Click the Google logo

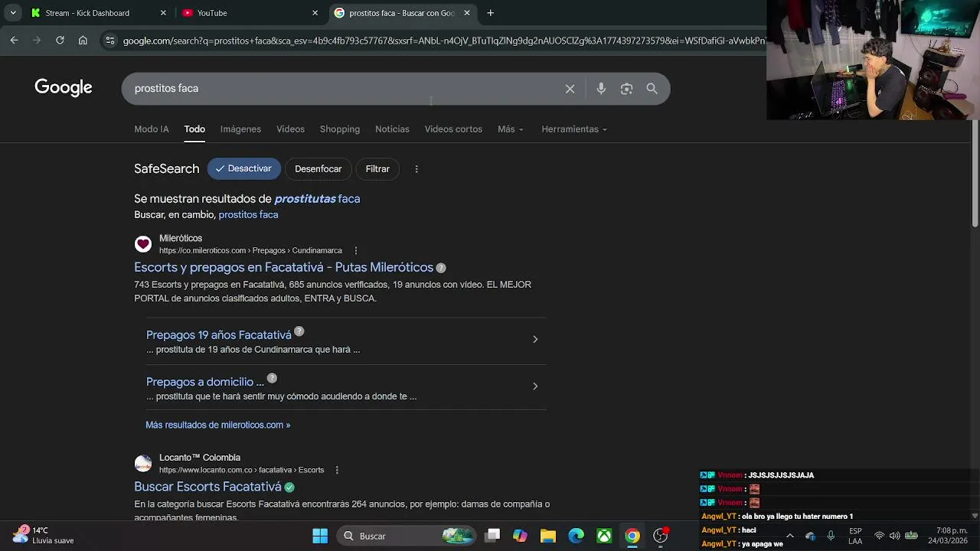(x=64, y=88)
